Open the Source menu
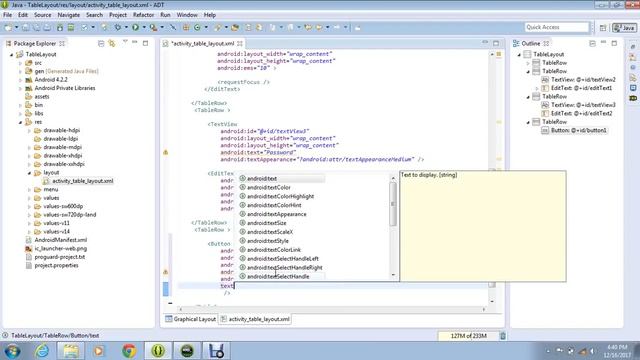This screenshot has width=640, height=360. (42, 15)
